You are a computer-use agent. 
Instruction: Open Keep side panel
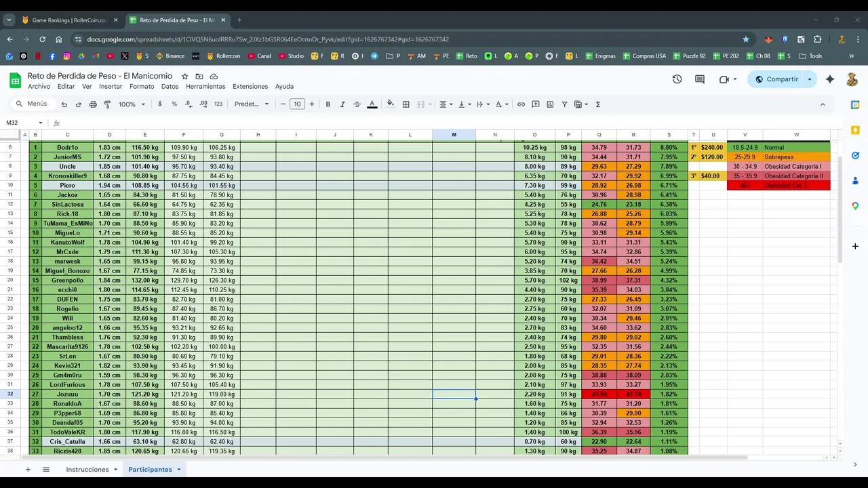(x=855, y=130)
